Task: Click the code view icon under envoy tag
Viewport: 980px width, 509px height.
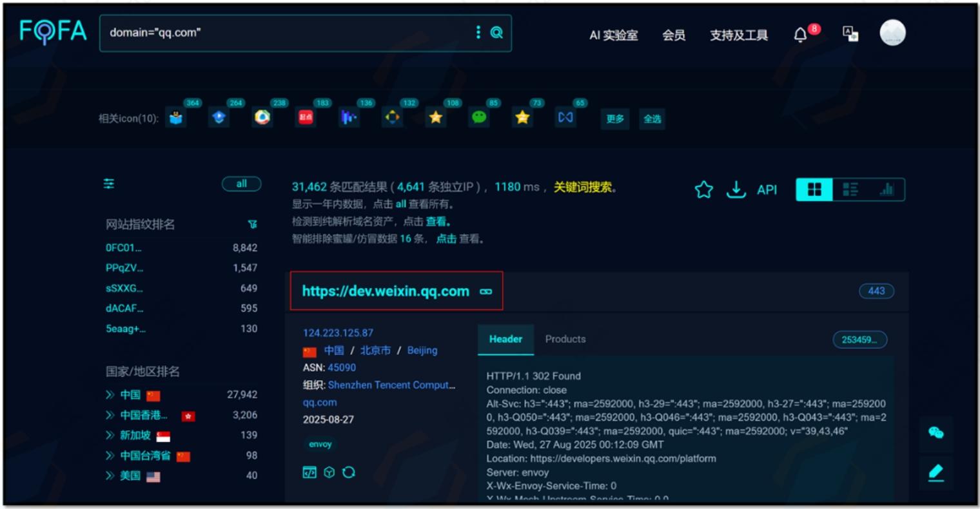Action: [x=309, y=472]
